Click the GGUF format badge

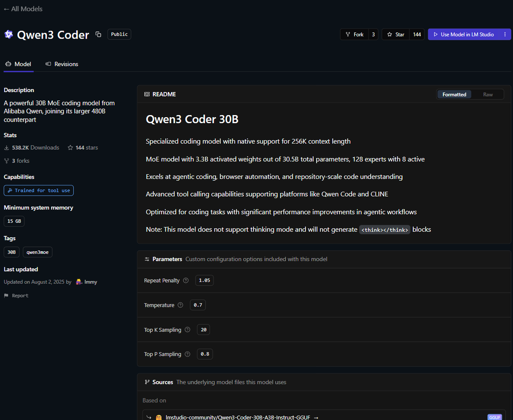[x=494, y=417]
